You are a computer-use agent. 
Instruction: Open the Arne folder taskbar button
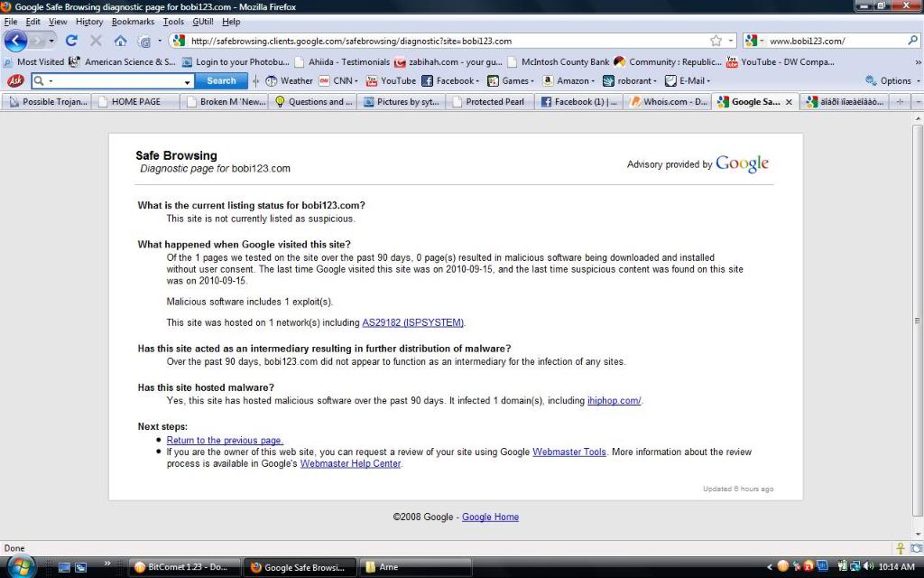(415, 567)
